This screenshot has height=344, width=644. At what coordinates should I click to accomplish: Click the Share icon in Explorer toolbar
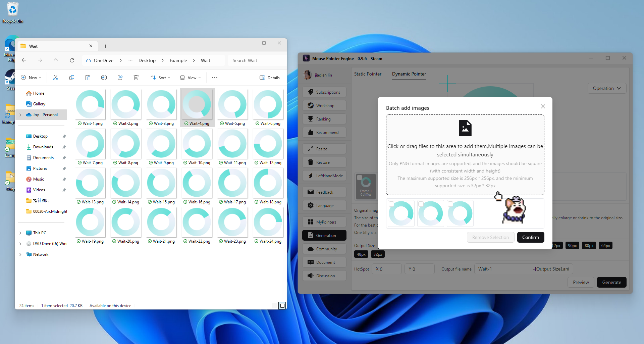pyautogui.click(x=120, y=78)
